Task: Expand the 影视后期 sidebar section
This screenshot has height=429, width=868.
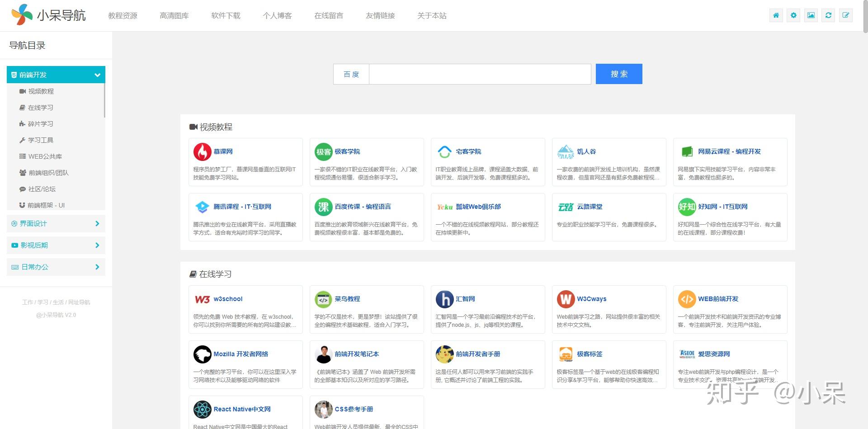Action: [56, 245]
